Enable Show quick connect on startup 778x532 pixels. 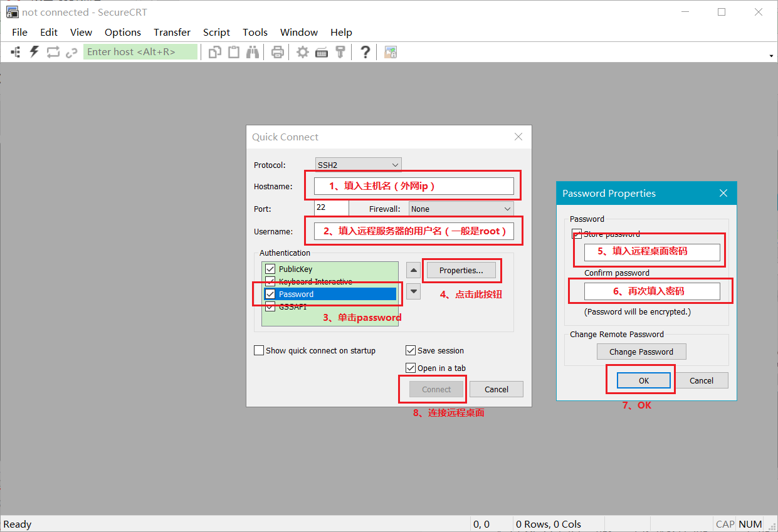(259, 350)
